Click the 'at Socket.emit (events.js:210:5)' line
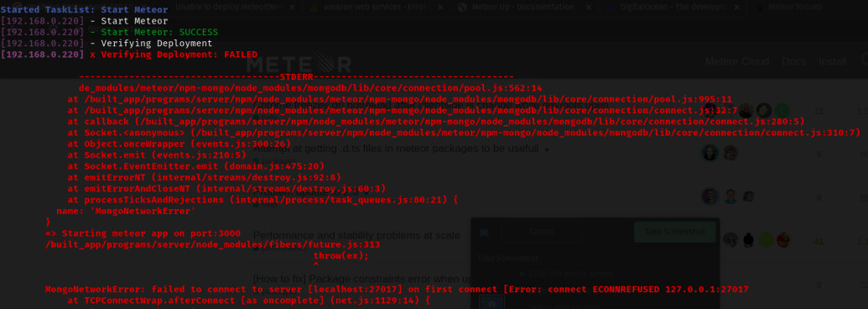Viewport: 868px width, 309px height. [x=157, y=154]
